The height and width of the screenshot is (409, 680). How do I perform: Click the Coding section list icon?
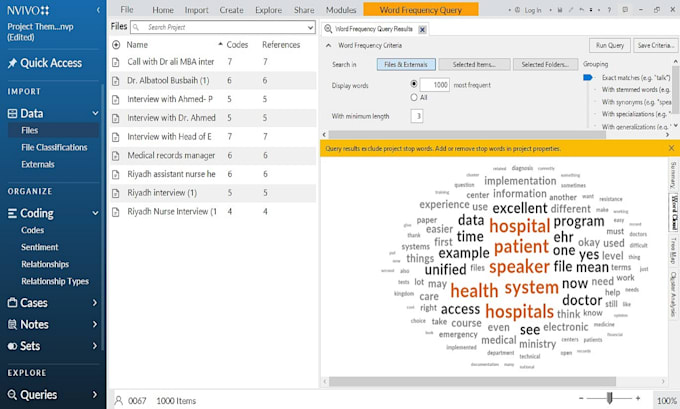coord(13,213)
